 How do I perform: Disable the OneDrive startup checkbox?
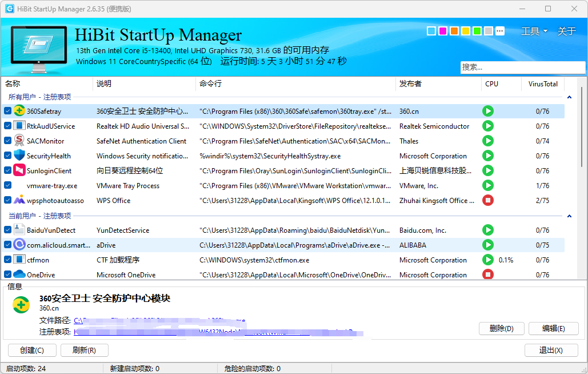click(x=7, y=274)
